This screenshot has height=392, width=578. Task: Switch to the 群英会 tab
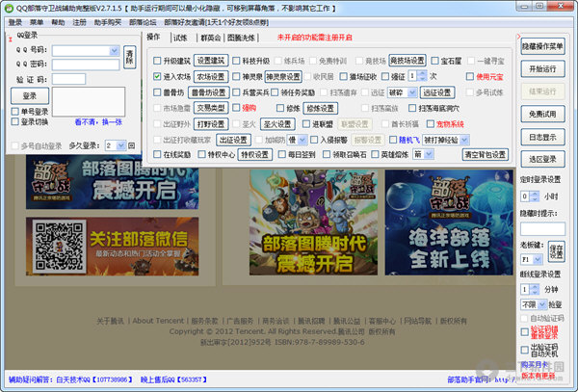pyautogui.click(x=210, y=38)
